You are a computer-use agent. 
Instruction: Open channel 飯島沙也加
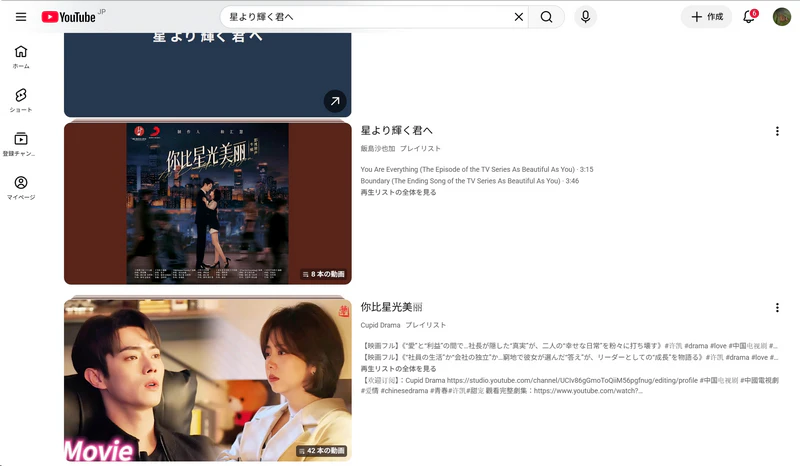[378, 149]
